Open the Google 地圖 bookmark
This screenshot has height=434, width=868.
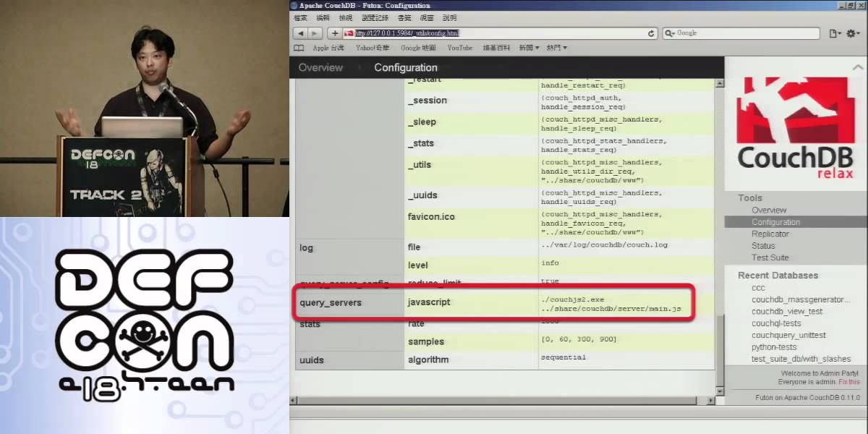coord(418,48)
